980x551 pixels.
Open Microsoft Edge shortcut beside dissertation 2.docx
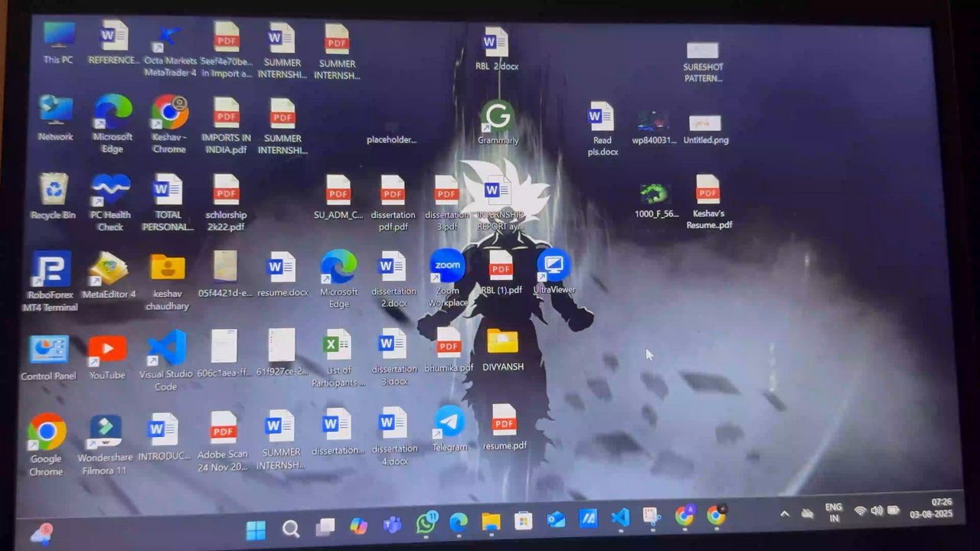pos(338,279)
